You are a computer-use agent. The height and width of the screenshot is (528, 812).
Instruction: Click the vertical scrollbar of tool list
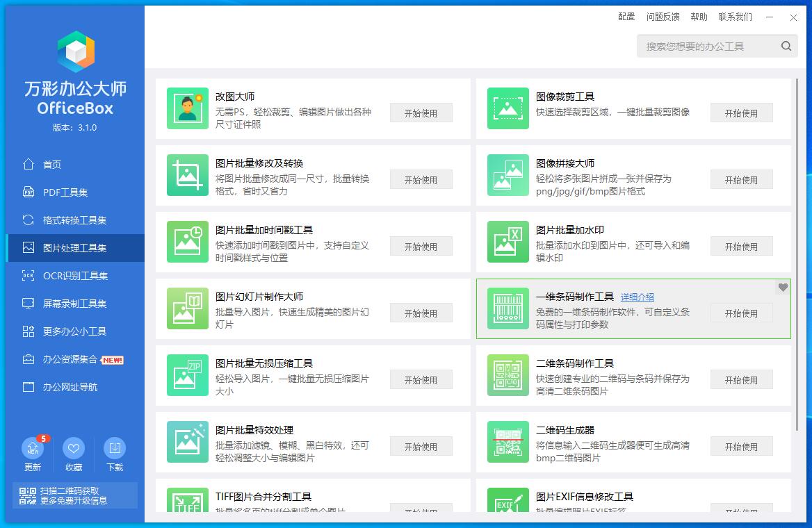click(x=797, y=254)
